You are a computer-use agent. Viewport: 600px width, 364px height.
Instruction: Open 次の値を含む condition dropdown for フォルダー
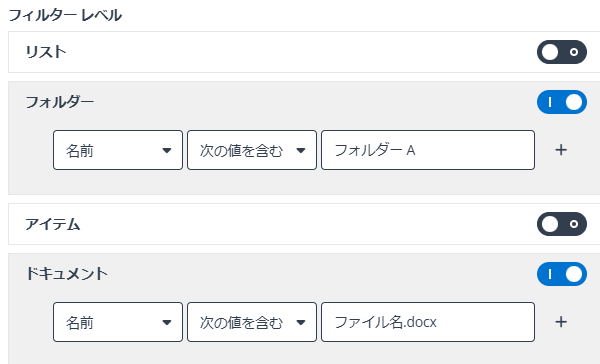pos(252,150)
